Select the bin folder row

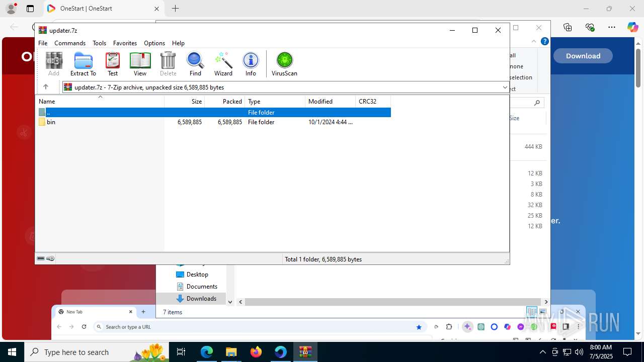213,122
